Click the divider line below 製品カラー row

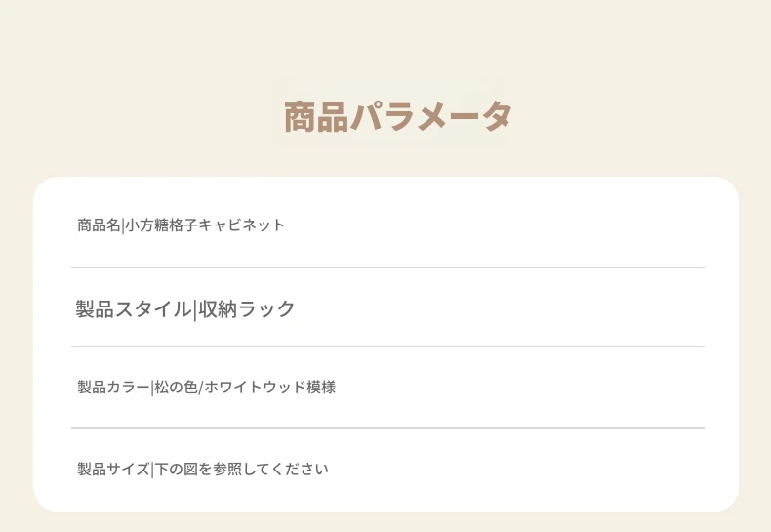pyautogui.click(x=388, y=428)
